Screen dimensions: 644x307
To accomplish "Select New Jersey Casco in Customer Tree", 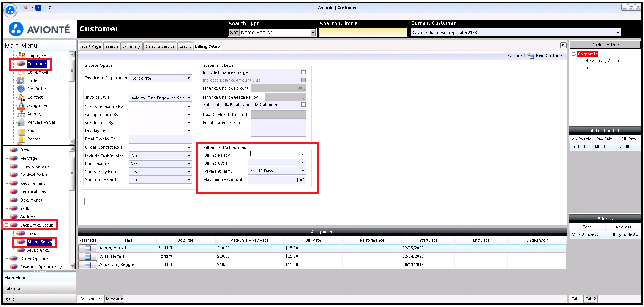I will coord(602,61).
